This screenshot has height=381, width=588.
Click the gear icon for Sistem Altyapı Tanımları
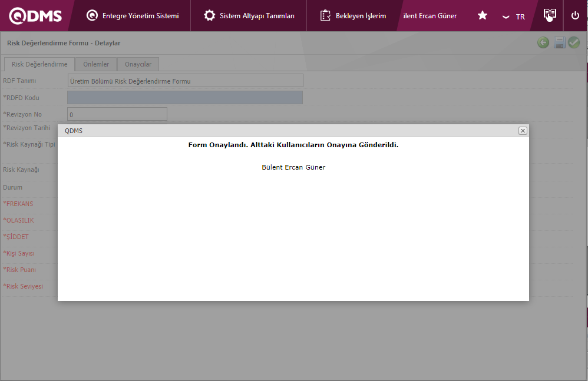209,16
